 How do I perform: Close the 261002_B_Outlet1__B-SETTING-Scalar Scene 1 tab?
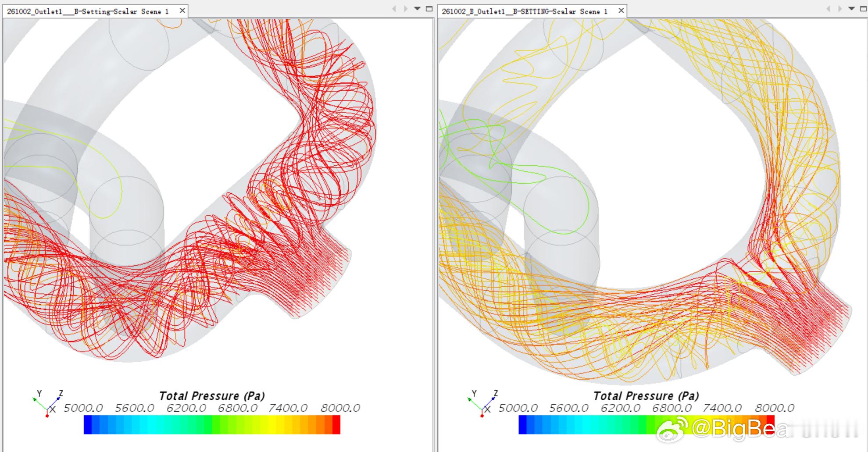point(621,11)
